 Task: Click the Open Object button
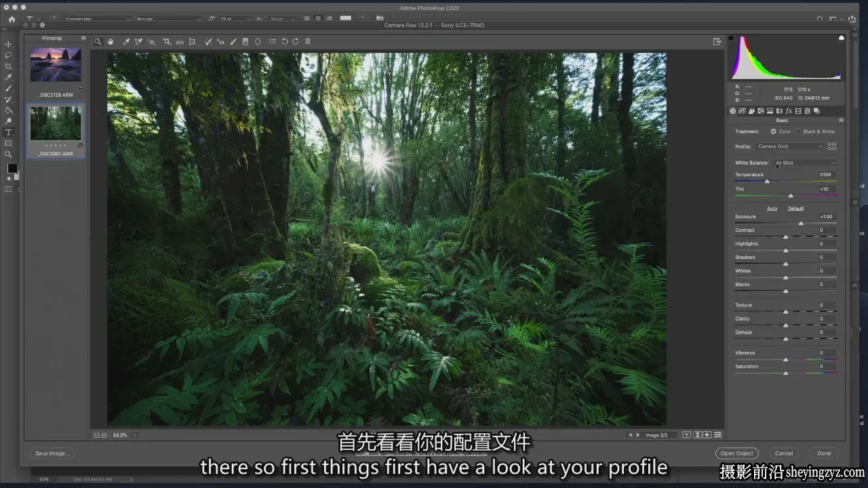[736, 453]
